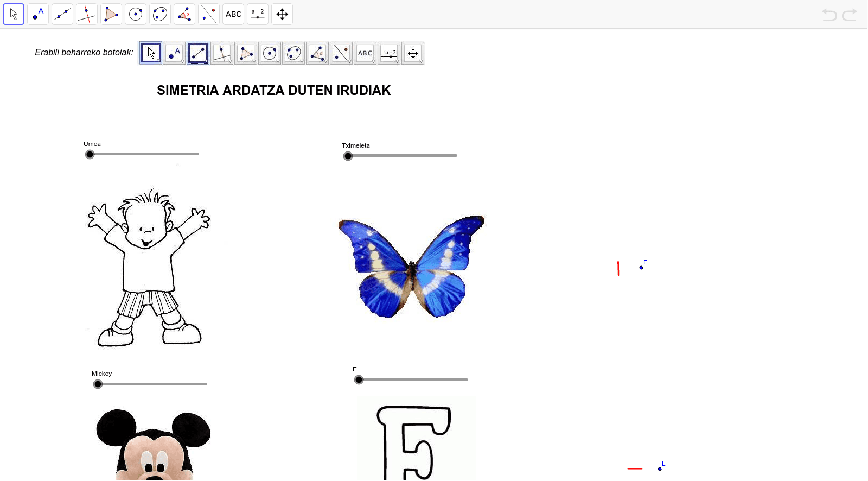Click the ABC icon in the 'Erabili beharreko botoiak' image
Image resolution: width=868 pixels, height=481 pixels.
coord(365,53)
